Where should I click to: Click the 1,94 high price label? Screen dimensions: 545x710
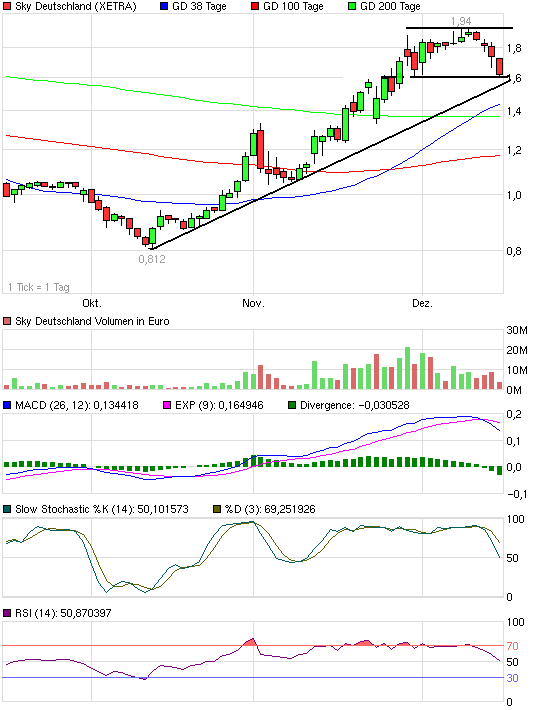[461, 21]
